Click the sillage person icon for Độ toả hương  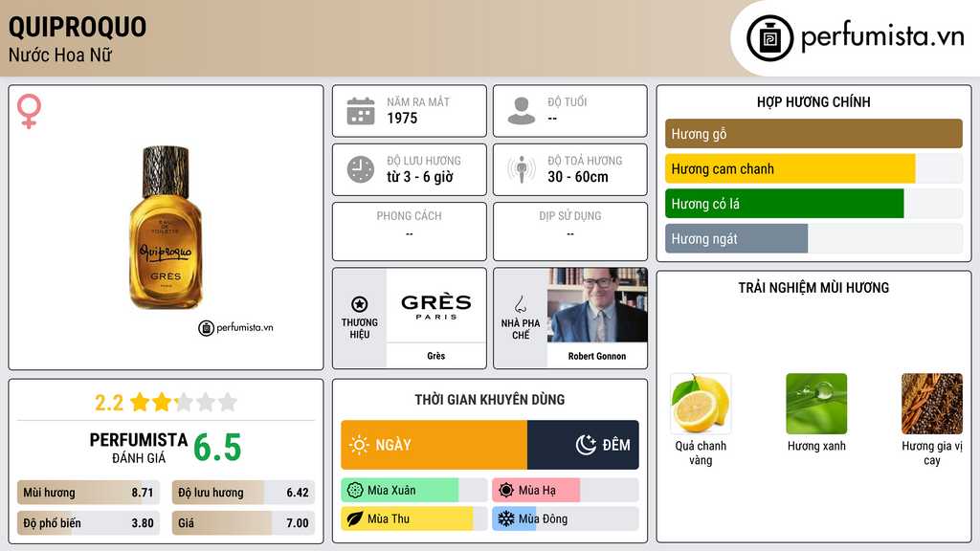tap(522, 169)
